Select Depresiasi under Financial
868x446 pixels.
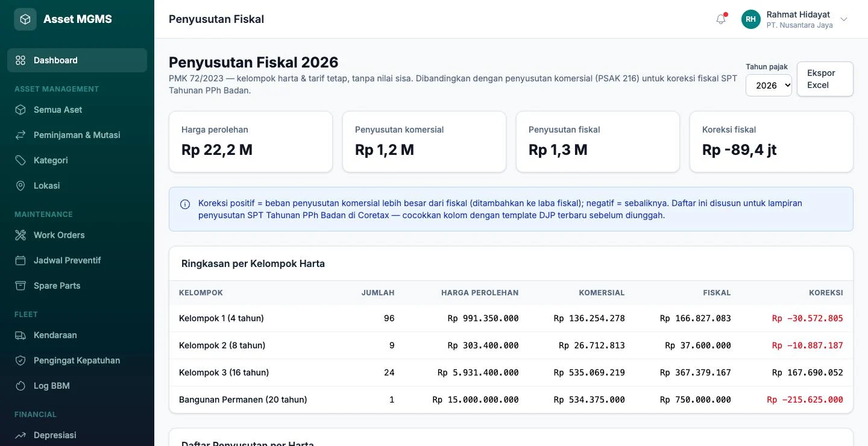[x=77, y=435]
